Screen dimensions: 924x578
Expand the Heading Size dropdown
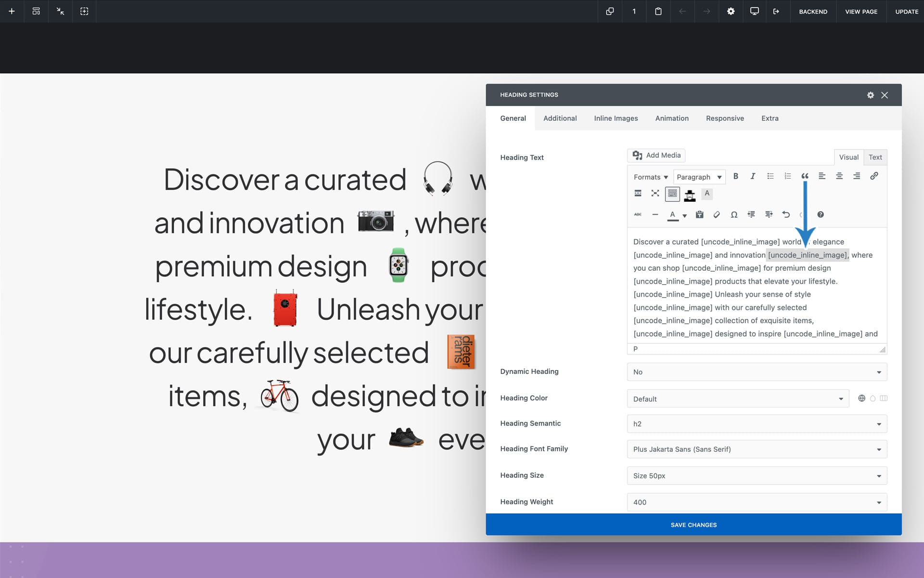pos(757,476)
